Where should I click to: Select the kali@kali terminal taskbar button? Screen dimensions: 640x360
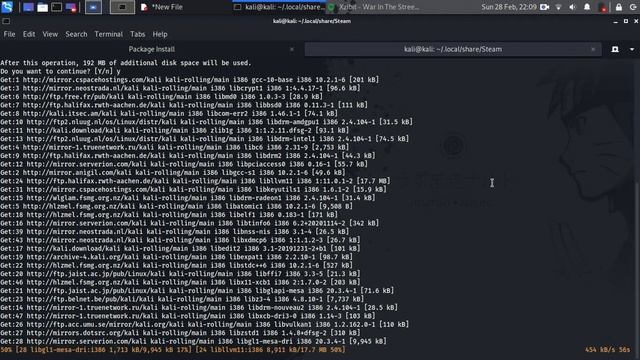click(279, 7)
